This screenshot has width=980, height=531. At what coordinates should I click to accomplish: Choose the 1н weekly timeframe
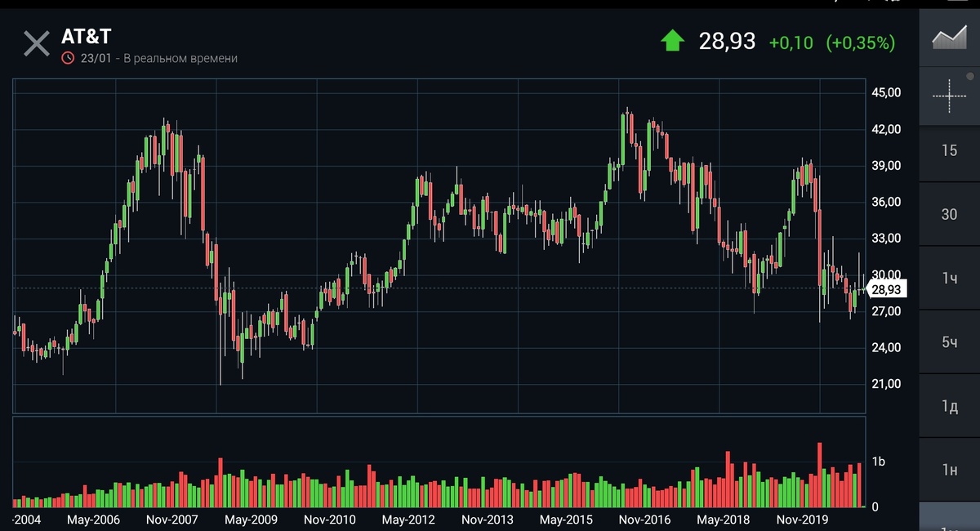tap(950, 470)
